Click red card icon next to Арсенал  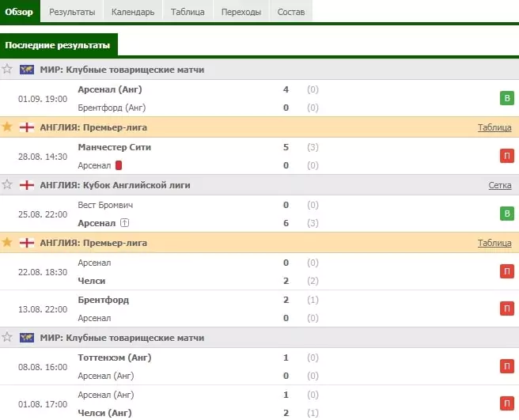(119, 165)
